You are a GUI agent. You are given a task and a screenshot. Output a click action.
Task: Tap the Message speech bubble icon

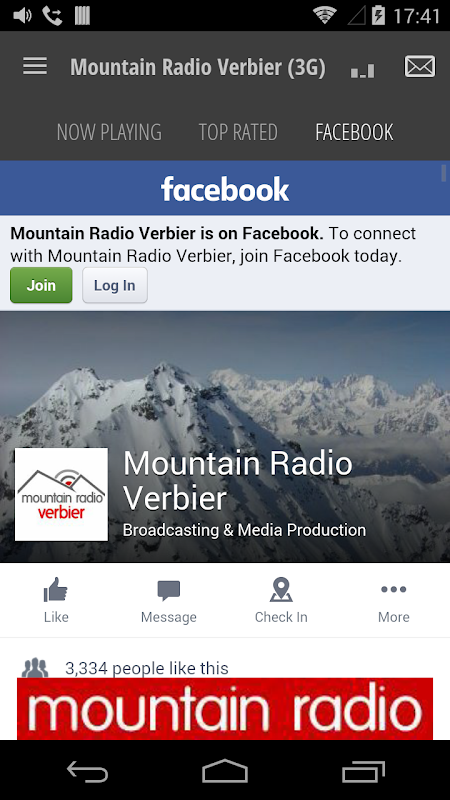click(169, 591)
